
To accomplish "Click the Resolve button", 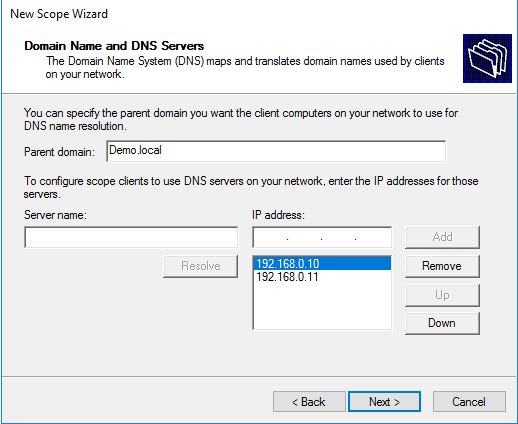I will [x=201, y=266].
